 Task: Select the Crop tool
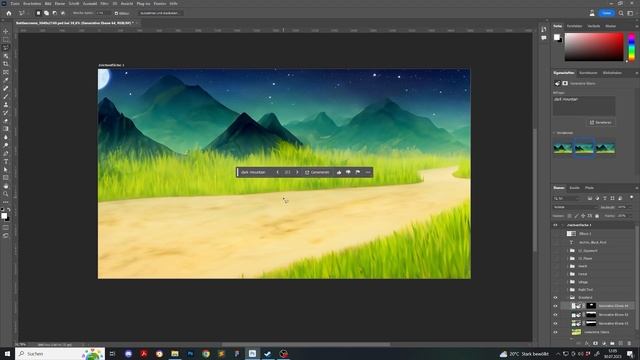pos(6,64)
